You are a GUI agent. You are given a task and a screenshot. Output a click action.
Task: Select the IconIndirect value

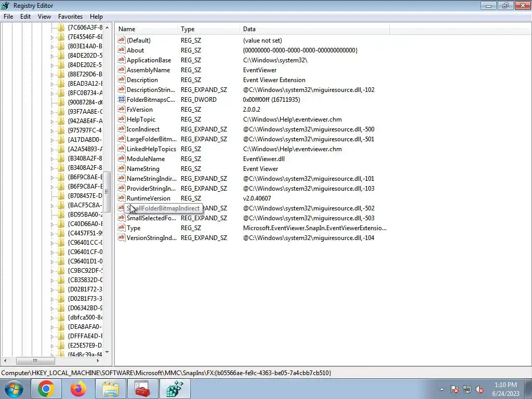point(143,129)
